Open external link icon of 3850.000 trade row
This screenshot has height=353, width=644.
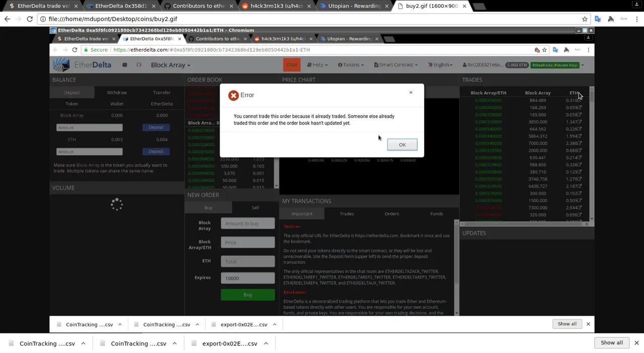pyautogui.click(x=580, y=122)
